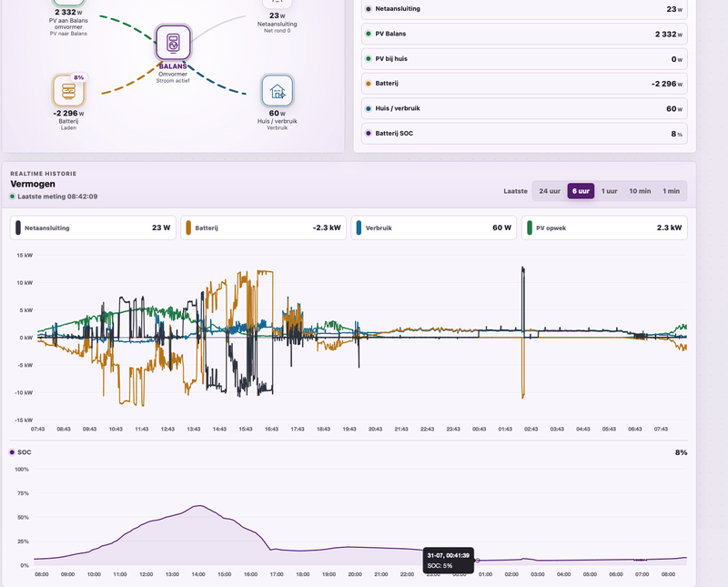Viewport: 728px width, 587px height.
Task: Open the Huis / verbruik 60 w row
Action: 524,108
